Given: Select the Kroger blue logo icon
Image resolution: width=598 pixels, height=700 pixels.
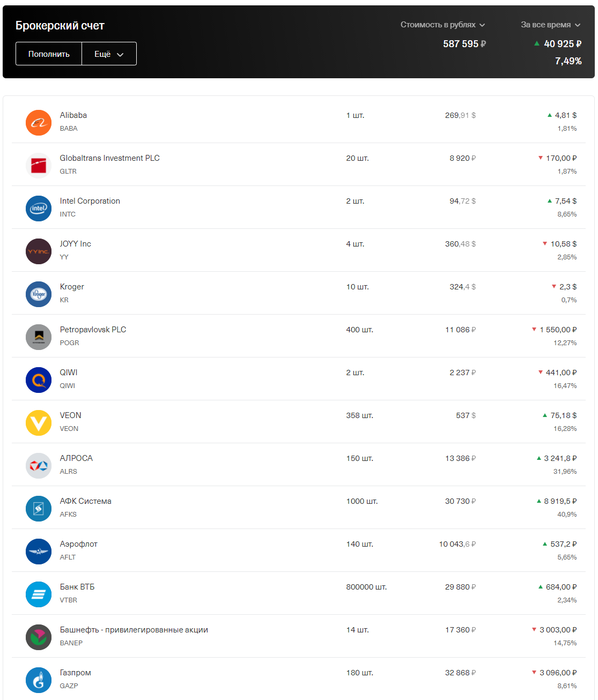Looking at the screenshot, I should coord(38,294).
